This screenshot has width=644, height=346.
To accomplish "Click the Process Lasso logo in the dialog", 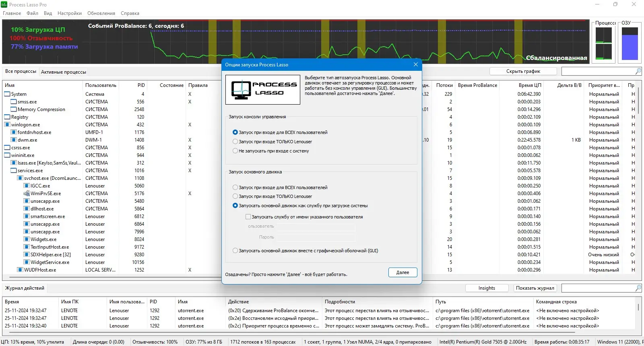I will (263, 90).
